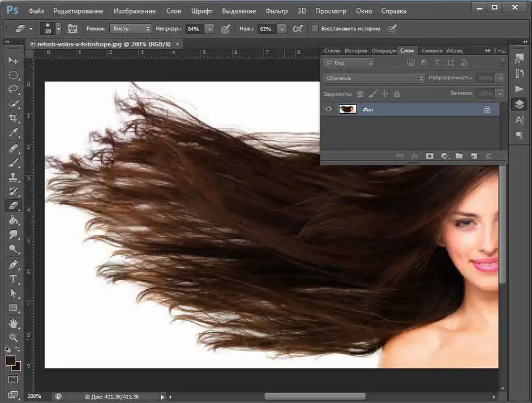Open the Фильтр menu
532x403 pixels.
tap(277, 11)
